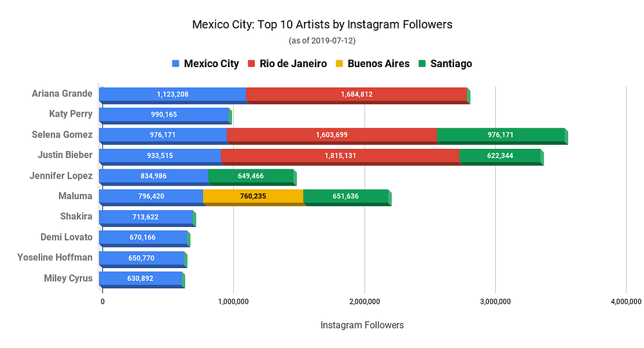
Task: Select the Mexico City legend label
Action: [211, 64]
